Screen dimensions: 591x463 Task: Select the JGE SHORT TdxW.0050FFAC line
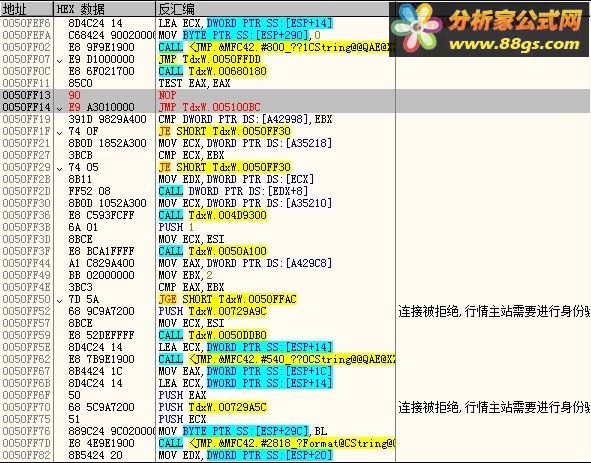point(228,299)
